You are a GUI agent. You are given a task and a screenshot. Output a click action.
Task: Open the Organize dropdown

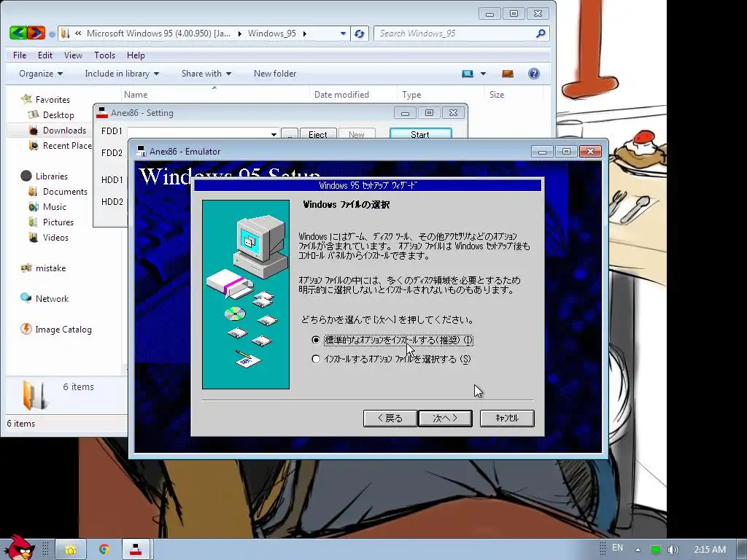click(41, 74)
